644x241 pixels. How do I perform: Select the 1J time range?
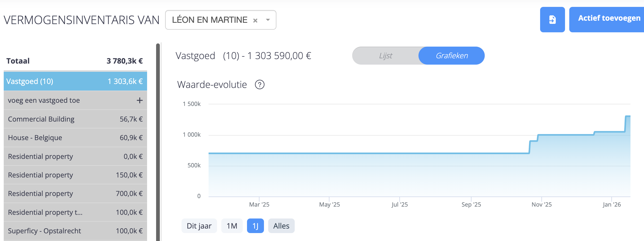pyautogui.click(x=255, y=226)
